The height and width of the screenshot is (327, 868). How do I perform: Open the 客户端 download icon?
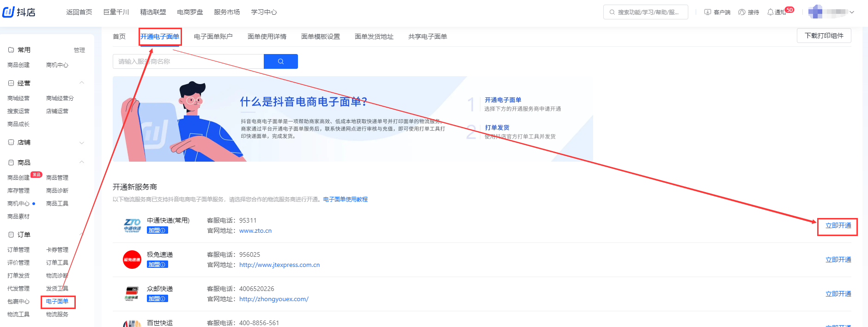point(707,12)
